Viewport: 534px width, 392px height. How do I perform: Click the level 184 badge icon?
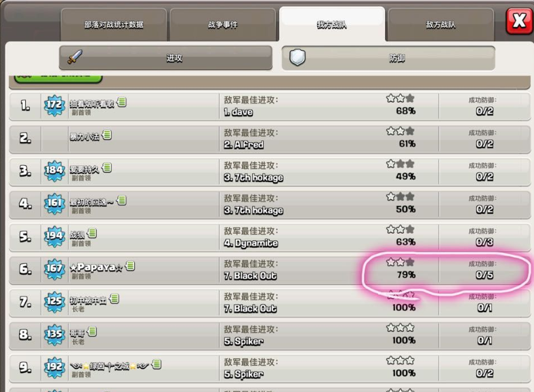(54, 171)
